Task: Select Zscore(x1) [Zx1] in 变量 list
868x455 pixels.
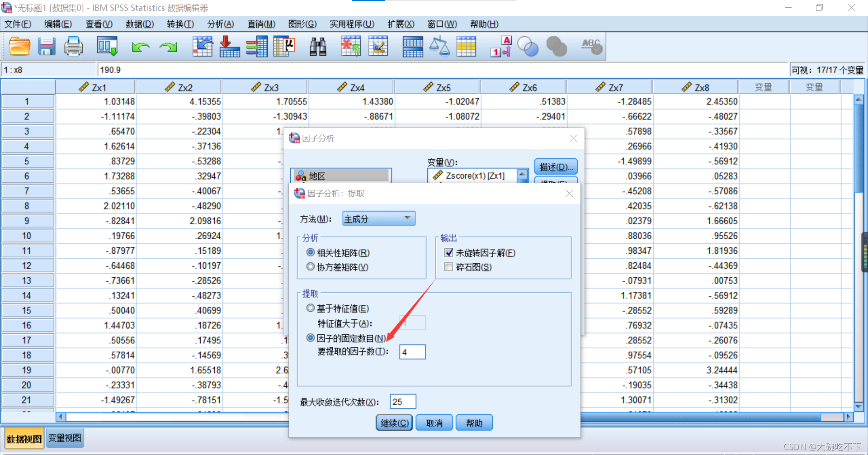Action: point(473,175)
